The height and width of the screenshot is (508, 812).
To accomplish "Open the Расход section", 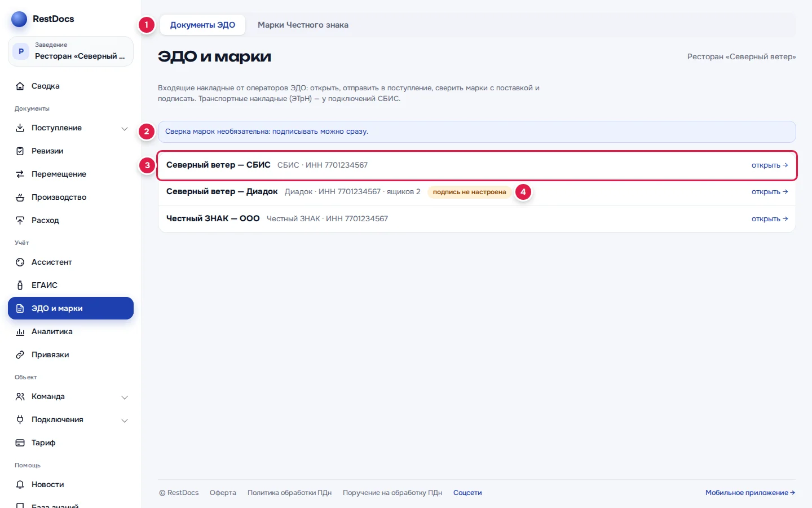I will pos(70,221).
